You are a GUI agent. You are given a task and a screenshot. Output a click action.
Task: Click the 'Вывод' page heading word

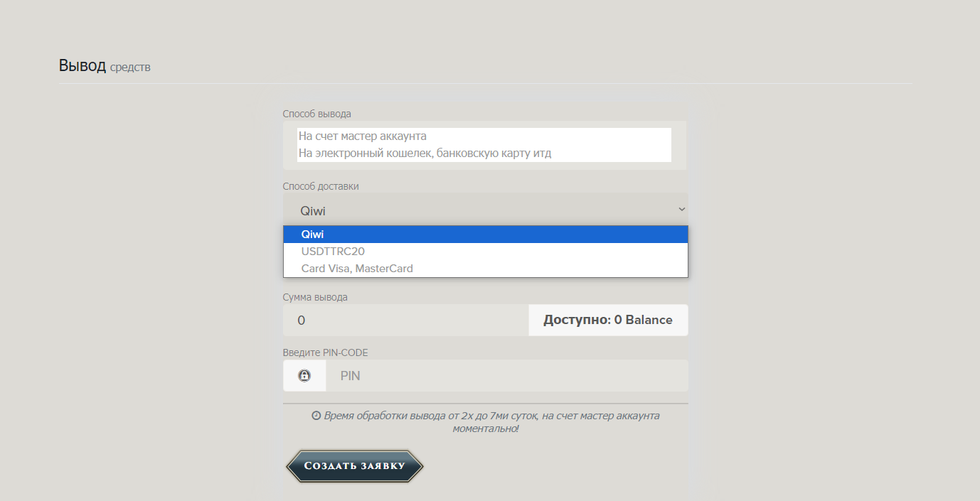click(x=82, y=66)
